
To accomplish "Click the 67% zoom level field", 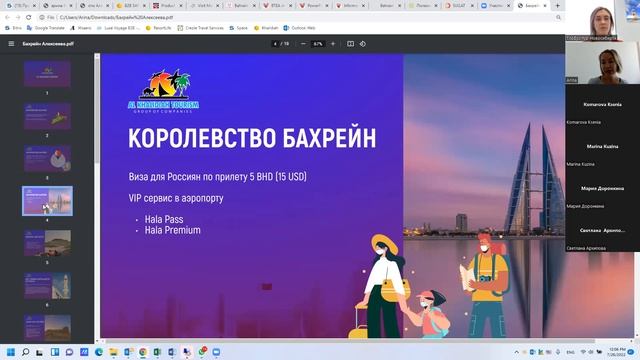I will click(x=318, y=44).
